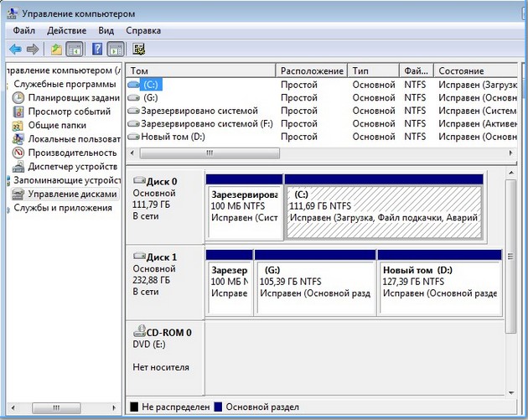
Task: Click the blue Help question mark icon
Action: [x=97, y=49]
